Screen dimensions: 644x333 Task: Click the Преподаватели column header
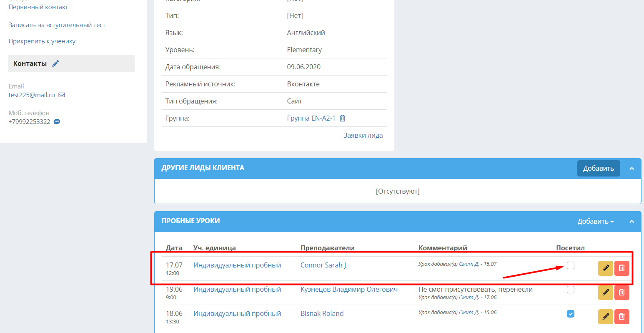[x=328, y=248]
